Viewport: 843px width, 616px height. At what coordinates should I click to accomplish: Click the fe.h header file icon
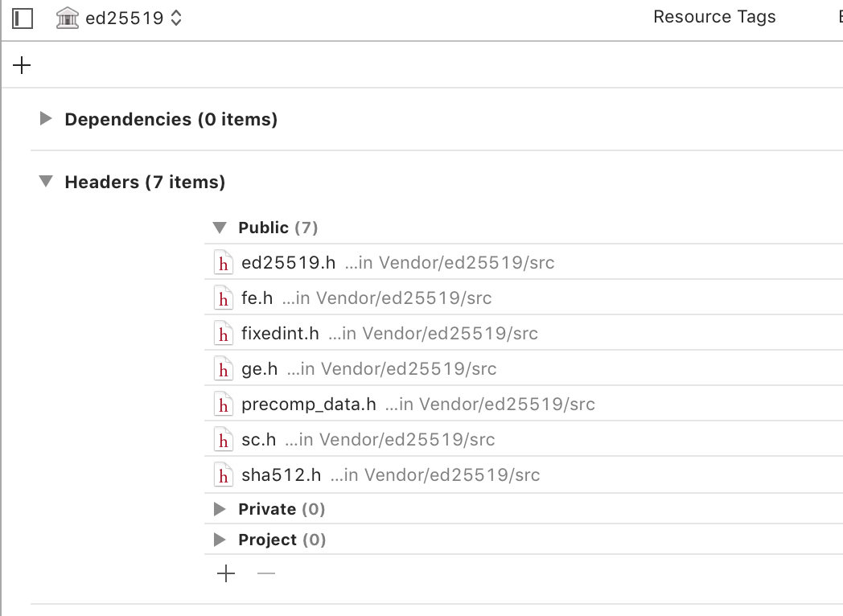click(x=224, y=298)
